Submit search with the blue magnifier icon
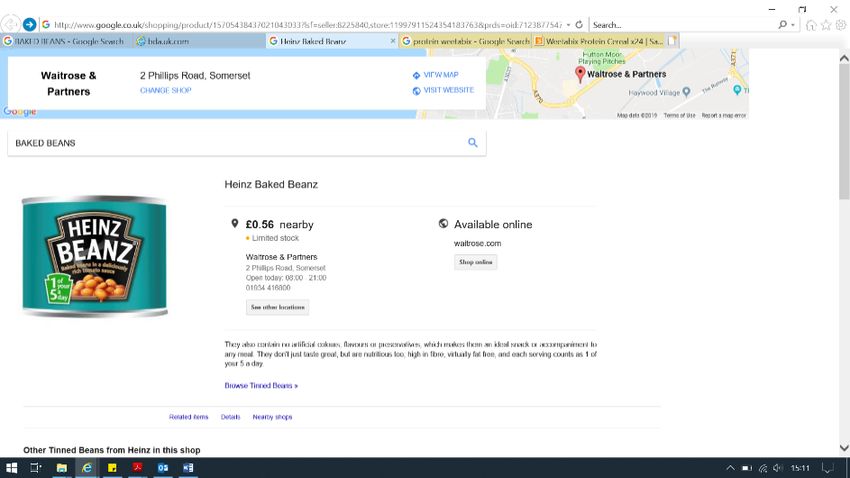Viewport: 850px width, 478px height. [473, 143]
